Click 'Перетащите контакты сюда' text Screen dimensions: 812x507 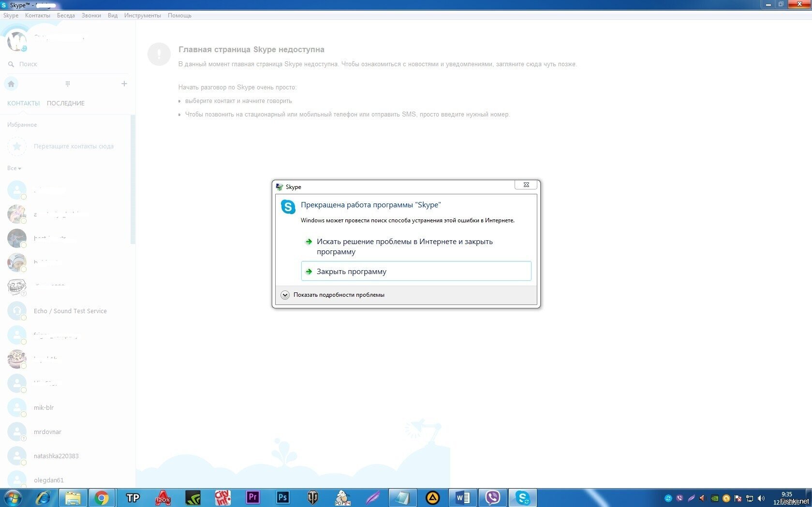(x=74, y=146)
